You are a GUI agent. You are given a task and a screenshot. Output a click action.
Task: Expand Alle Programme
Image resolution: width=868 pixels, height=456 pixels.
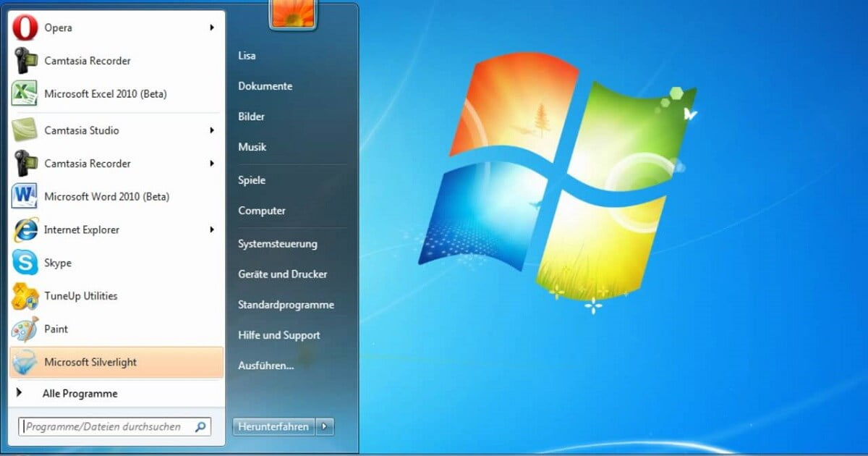[x=80, y=393]
